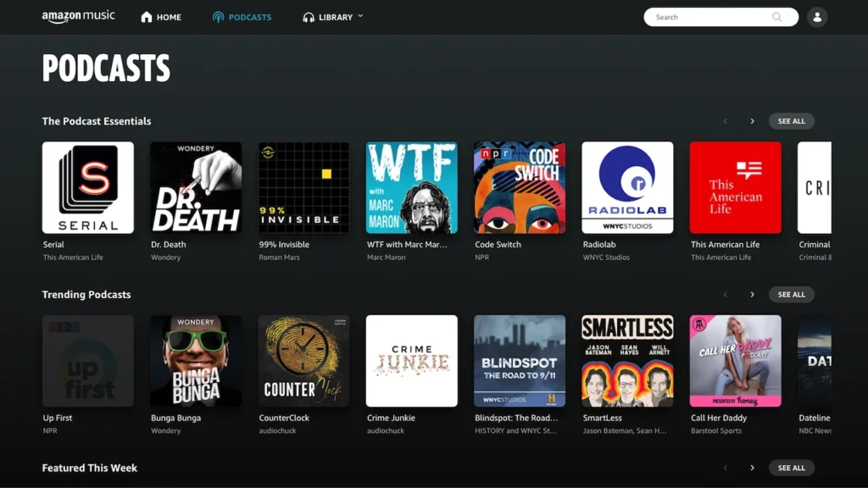
Task: Click the Search input field
Action: click(708, 17)
